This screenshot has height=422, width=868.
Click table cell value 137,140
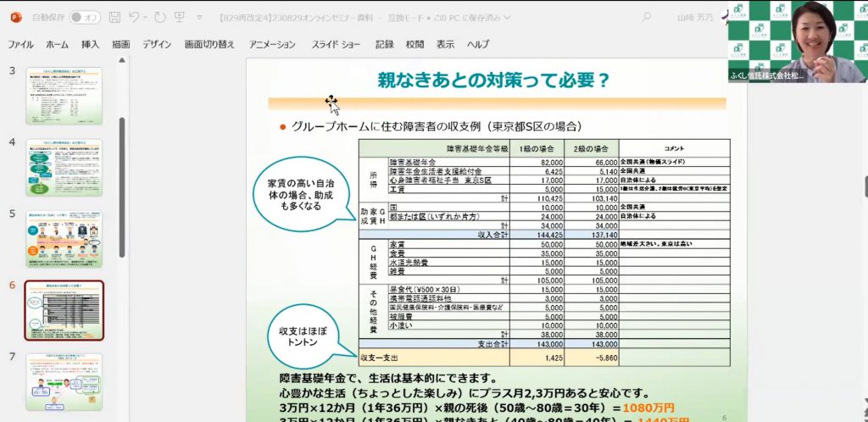pos(603,235)
